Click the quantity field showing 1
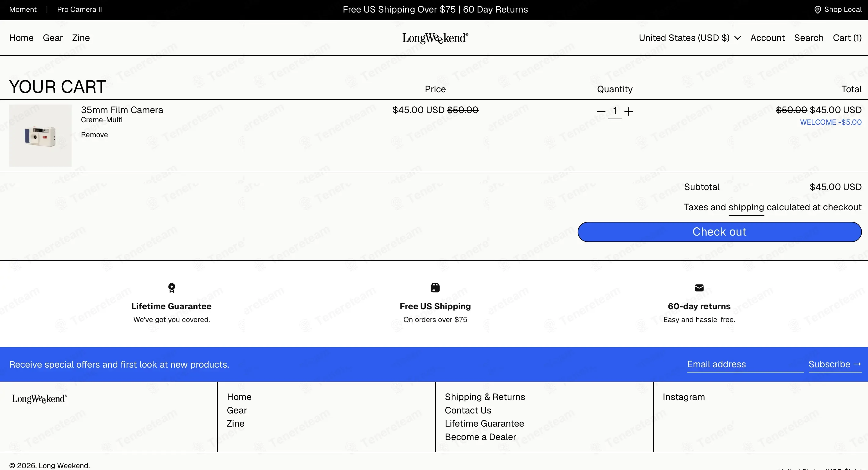The height and width of the screenshot is (470, 868). (615, 111)
